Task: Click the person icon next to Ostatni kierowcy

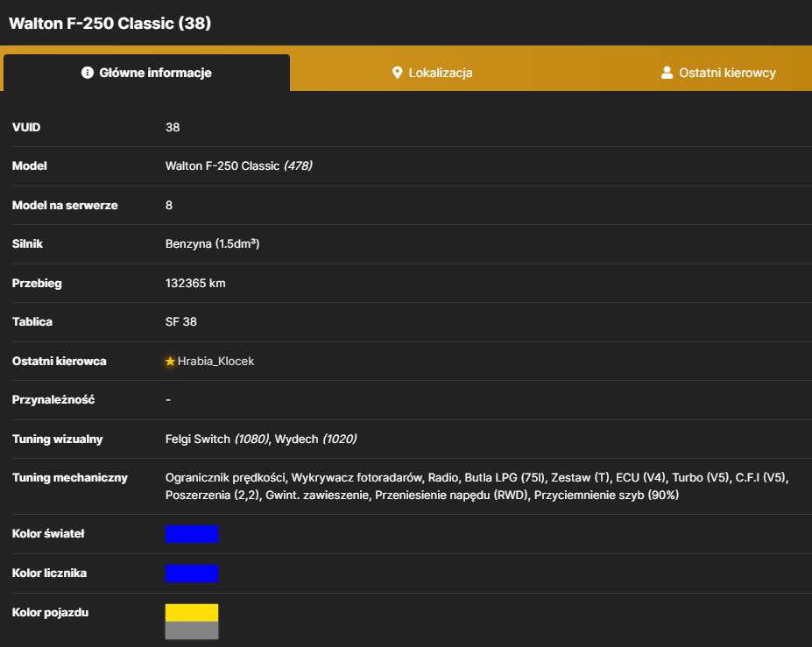Action: tap(667, 73)
